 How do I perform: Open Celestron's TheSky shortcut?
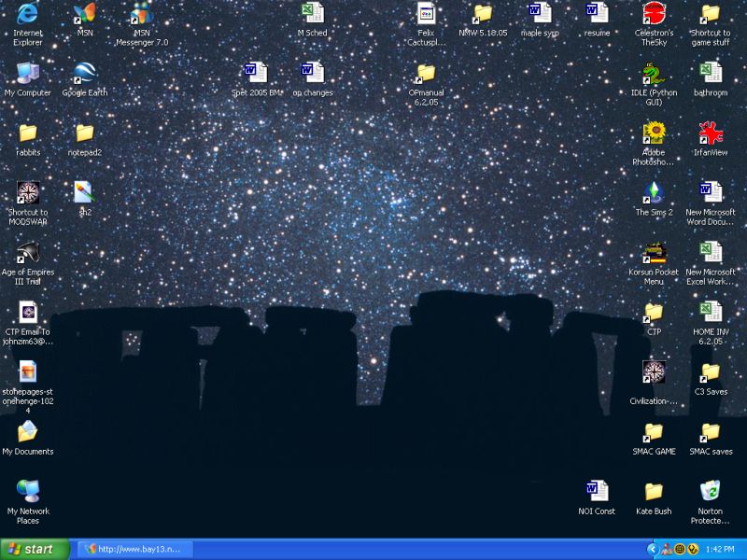click(654, 15)
